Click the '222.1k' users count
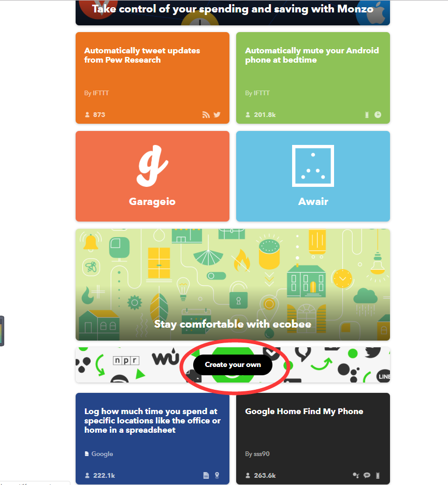Image resolution: width=448 pixels, height=485 pixels. pos(104,475)
